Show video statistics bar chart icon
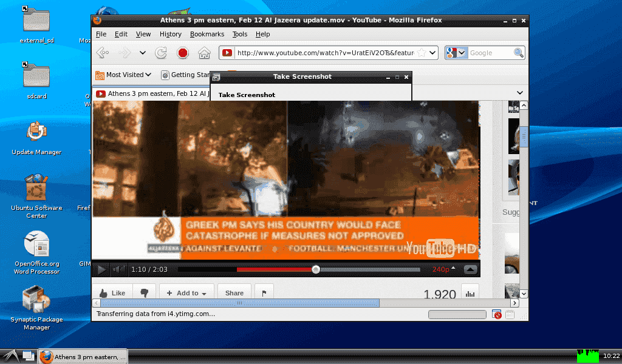This screenshot has height=364, width=622. point(470,294)
